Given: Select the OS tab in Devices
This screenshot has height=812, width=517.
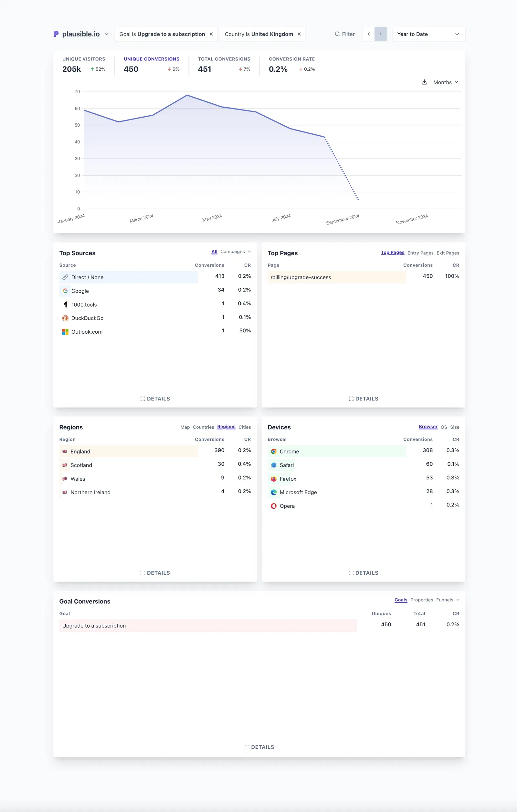Looking at the screenshot, I should point(443,427).
